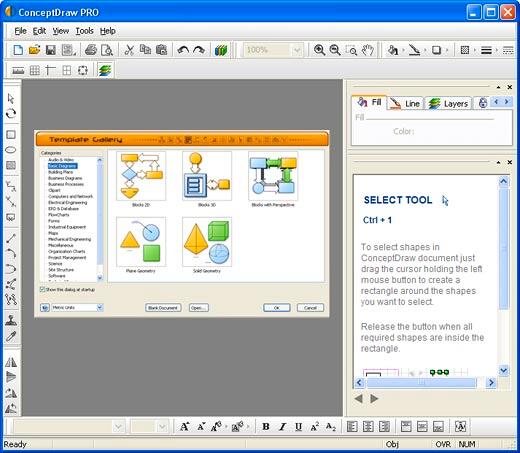Toggle 'Show this dialog at startup' checkbox
This screenshot has width=520, height=453.
coord(42,289)
